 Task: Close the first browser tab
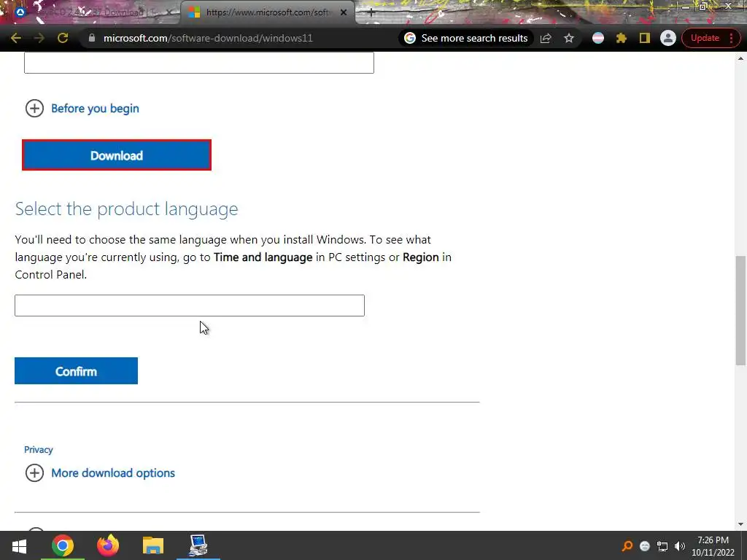pyautogui.click(x=170, y=13)
